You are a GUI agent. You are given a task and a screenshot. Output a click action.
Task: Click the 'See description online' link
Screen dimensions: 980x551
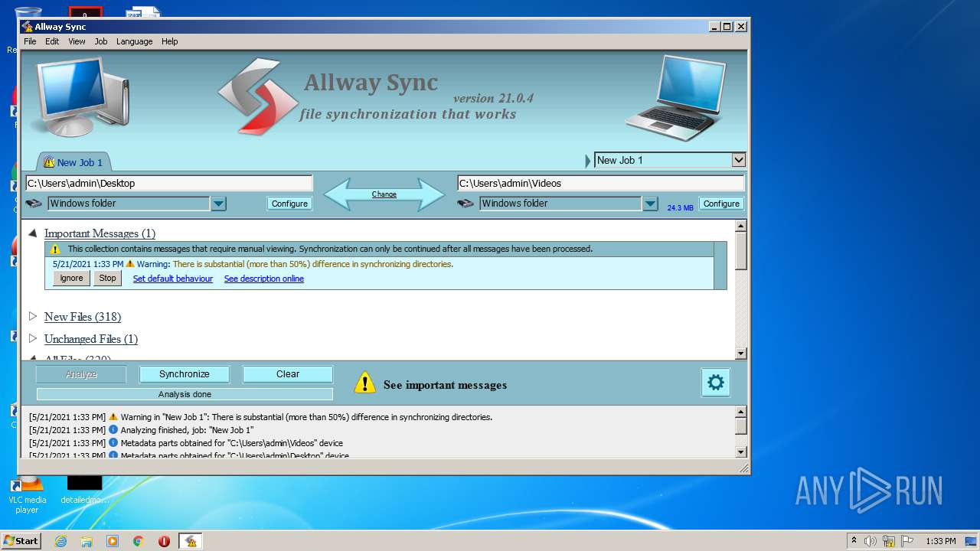(263, 279)
